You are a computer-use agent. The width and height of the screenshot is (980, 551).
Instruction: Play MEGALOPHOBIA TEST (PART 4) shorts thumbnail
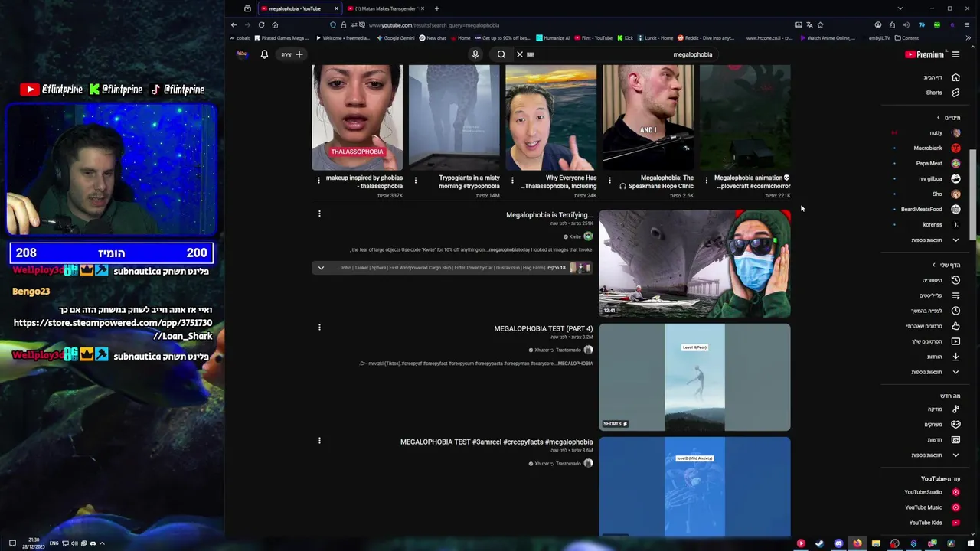tap(694, 377)
